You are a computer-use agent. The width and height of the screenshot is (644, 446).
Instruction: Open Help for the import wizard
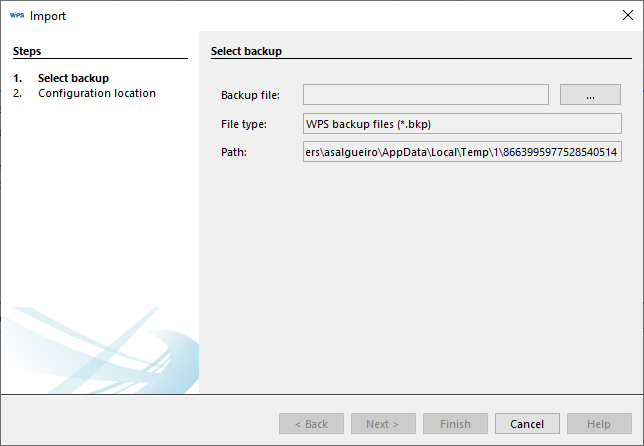click(x=599, y=424)
